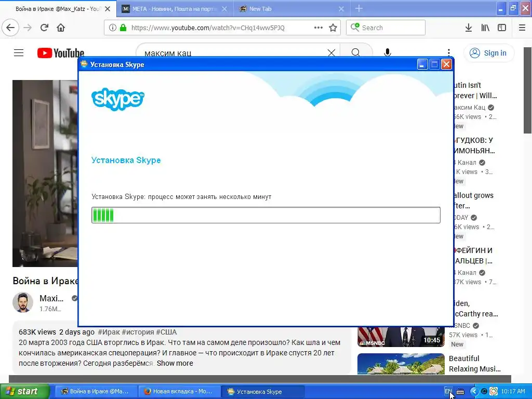Open the Windows start menu

25,391
